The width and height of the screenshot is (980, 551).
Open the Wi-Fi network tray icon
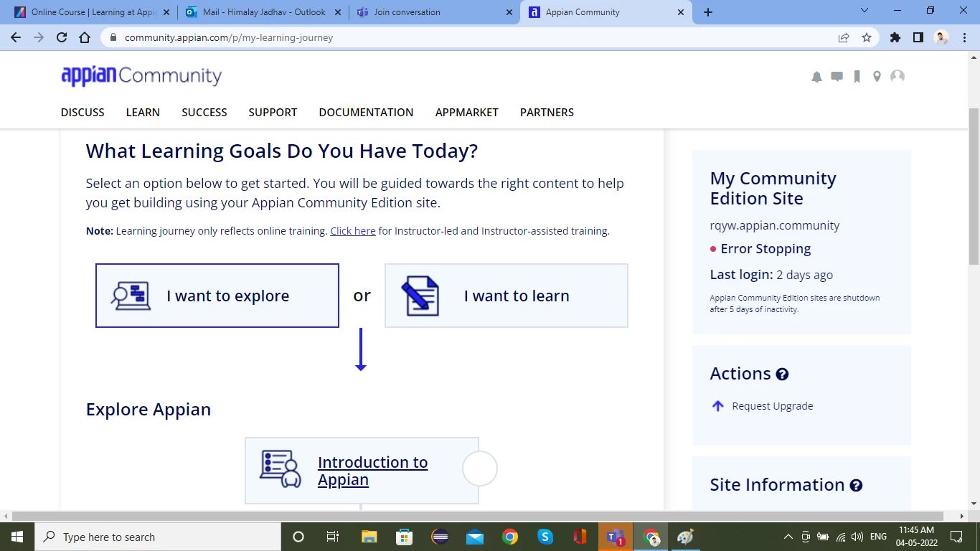click(841, 537)
